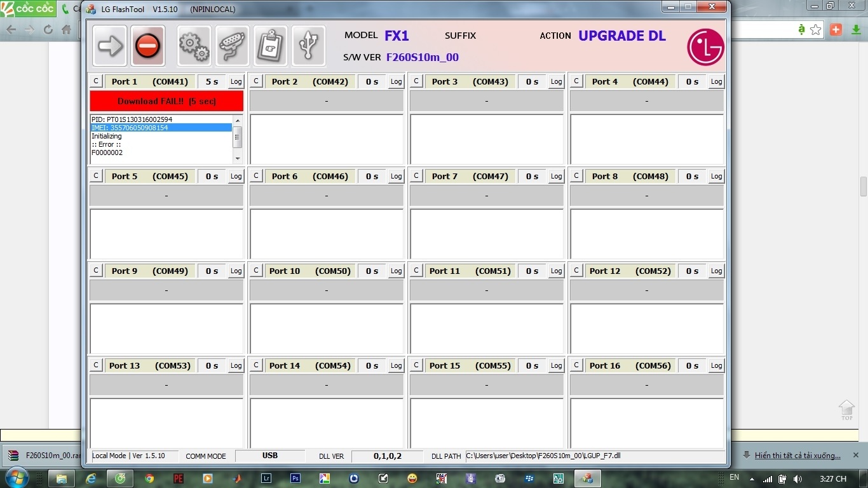Click the Coc Coc browser reload icon
This screenshot has width=868, height=488.
point(48,30)
